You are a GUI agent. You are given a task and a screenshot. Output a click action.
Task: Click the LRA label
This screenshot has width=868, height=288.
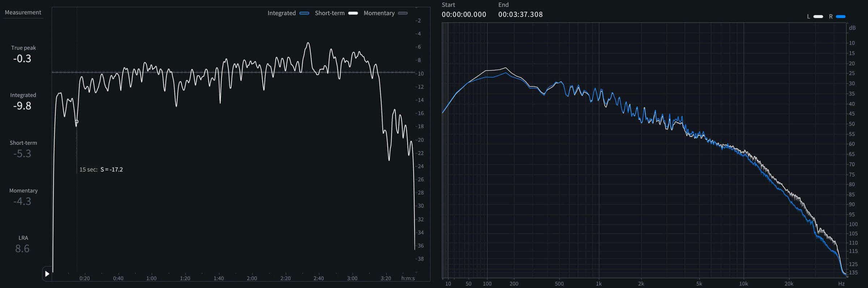[23, 238]
